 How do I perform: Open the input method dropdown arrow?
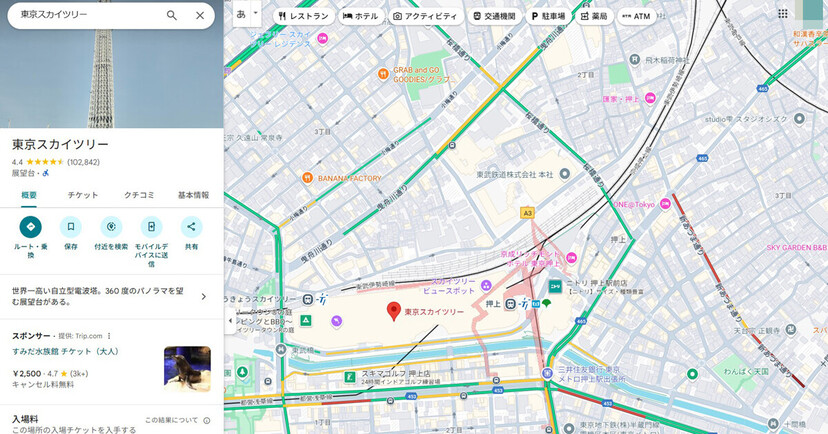256,14
